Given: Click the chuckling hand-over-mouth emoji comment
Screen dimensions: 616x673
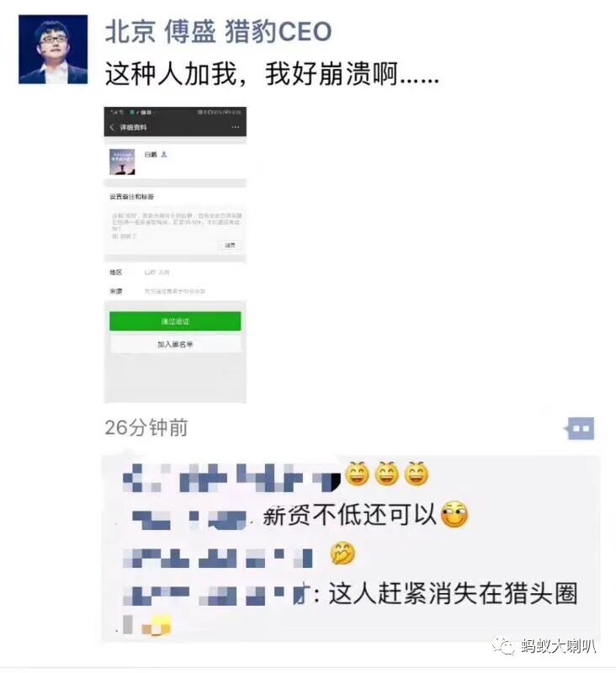Looking at the screenshot, I should click(343, 554).
